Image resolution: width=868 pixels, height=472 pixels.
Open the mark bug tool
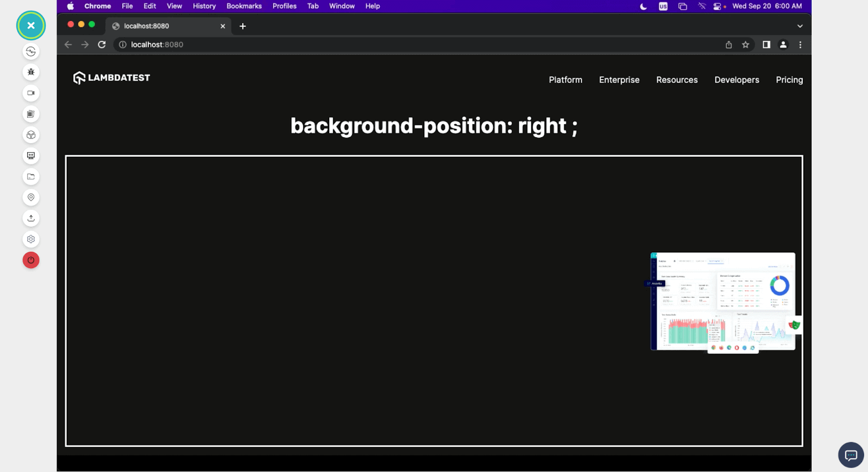31,72
